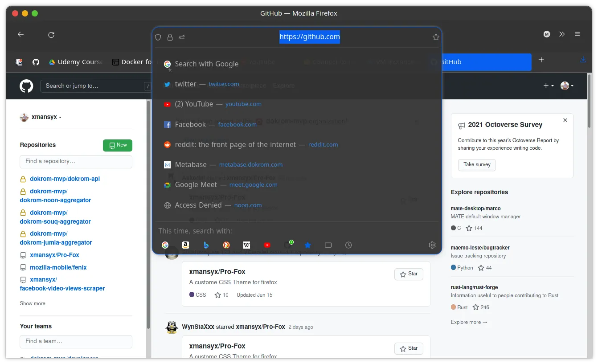Click the Take survey button
Image resolution: width=598 pixels, height=364 pixels.
477,164
